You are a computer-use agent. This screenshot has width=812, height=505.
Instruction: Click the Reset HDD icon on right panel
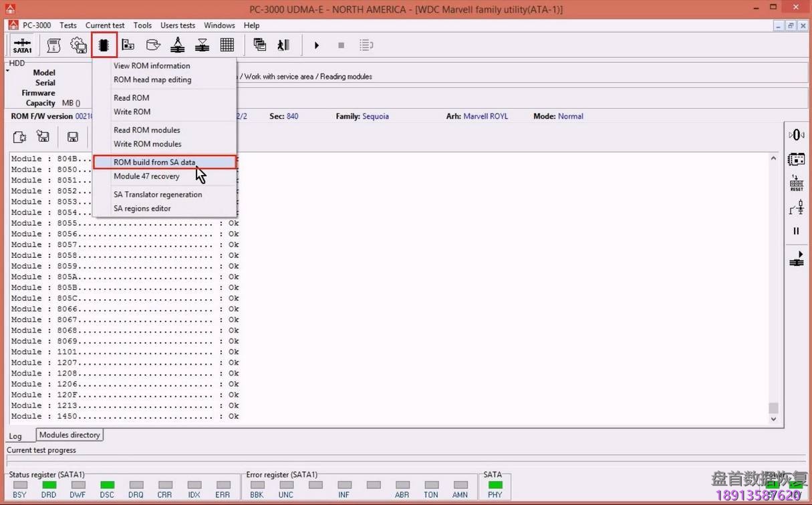(796, 182)
